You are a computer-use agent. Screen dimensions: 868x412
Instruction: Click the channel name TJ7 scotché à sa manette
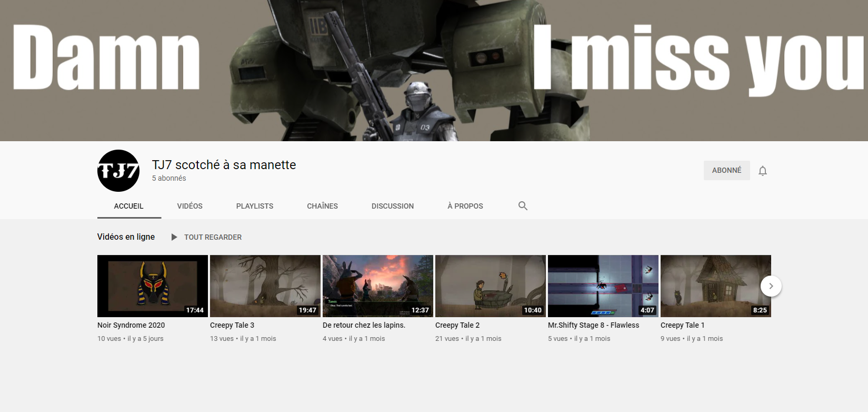tap(224, 165)
